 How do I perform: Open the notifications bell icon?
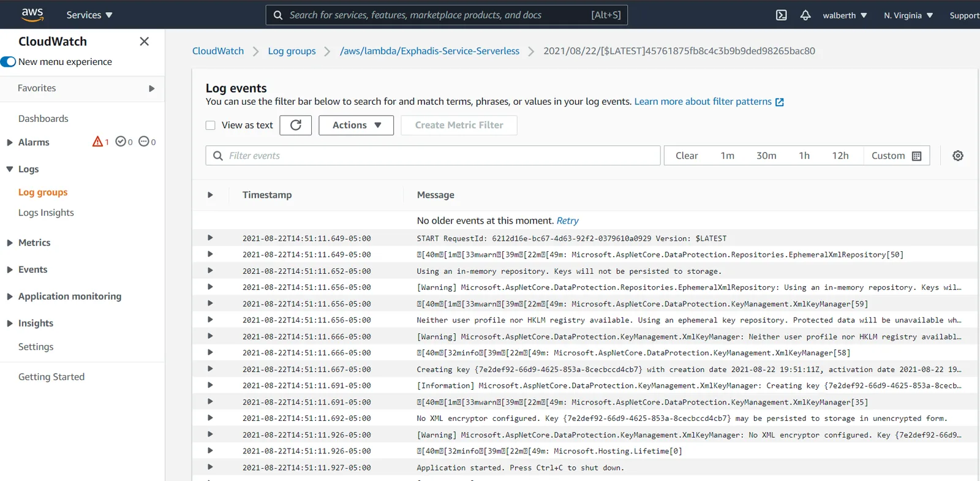[x=805, y=15]
